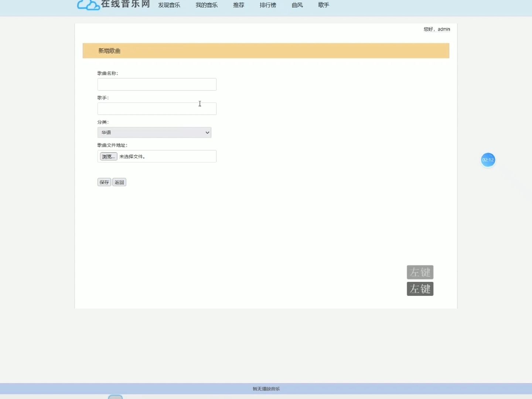Focus the 歌曲名称 input field
This screenshot has height=399, width=532.
(x=157, y=84)
